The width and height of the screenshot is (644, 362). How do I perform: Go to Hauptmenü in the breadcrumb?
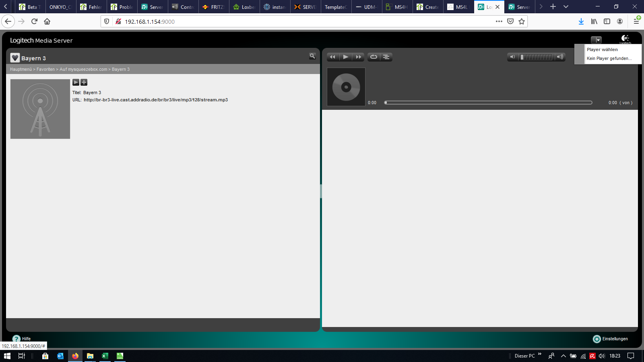(x=21, y=69)
